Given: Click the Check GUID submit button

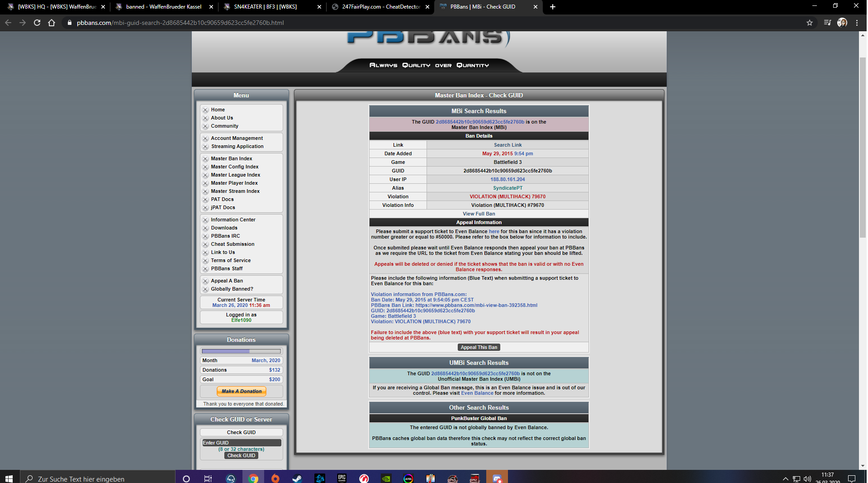Looking at the screenshot, I should pos(241,455).
